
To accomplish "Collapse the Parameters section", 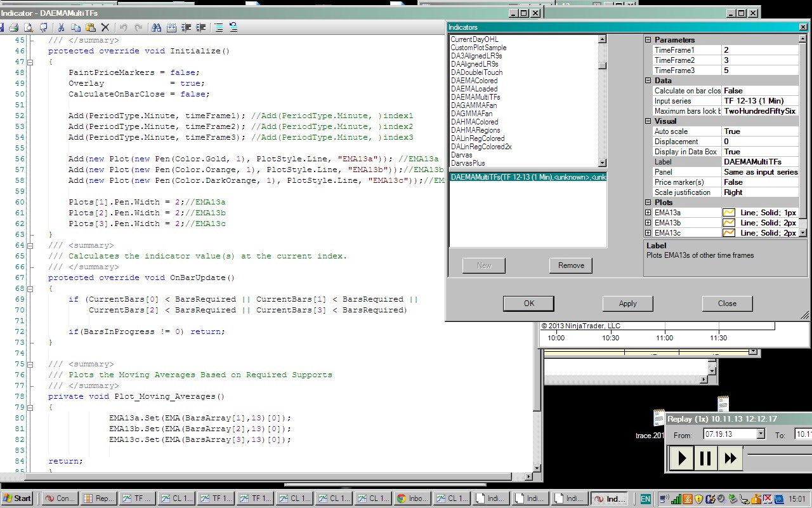I will [x=648, y=40].
